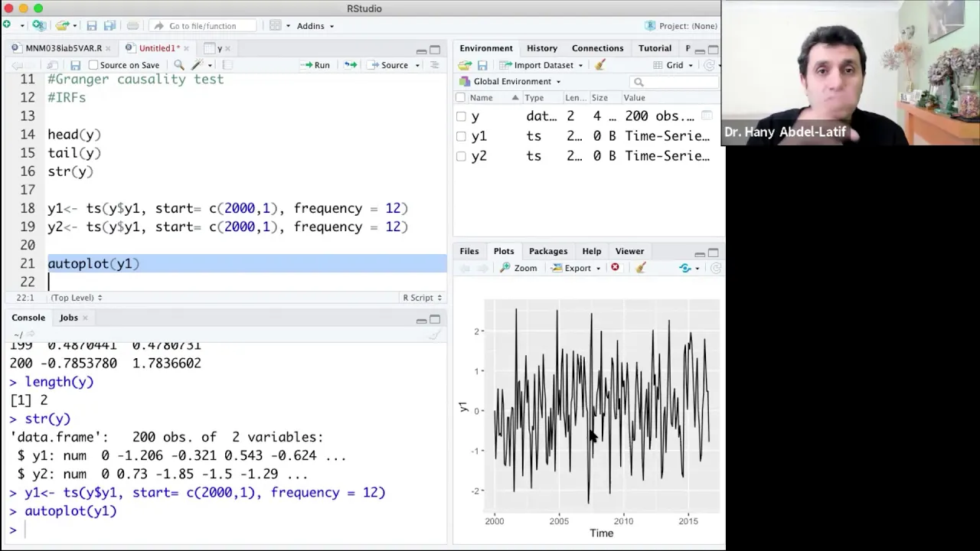Open the Project (None) dropdown
The height and width of the screenshot is (551, 980).
pyautogui.click(x=681, y=25)
